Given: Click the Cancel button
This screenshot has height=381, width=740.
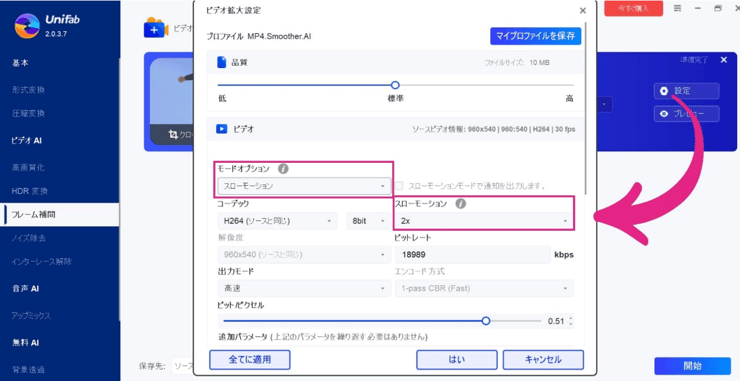Looking at the screenshot, I should point(543,360).
